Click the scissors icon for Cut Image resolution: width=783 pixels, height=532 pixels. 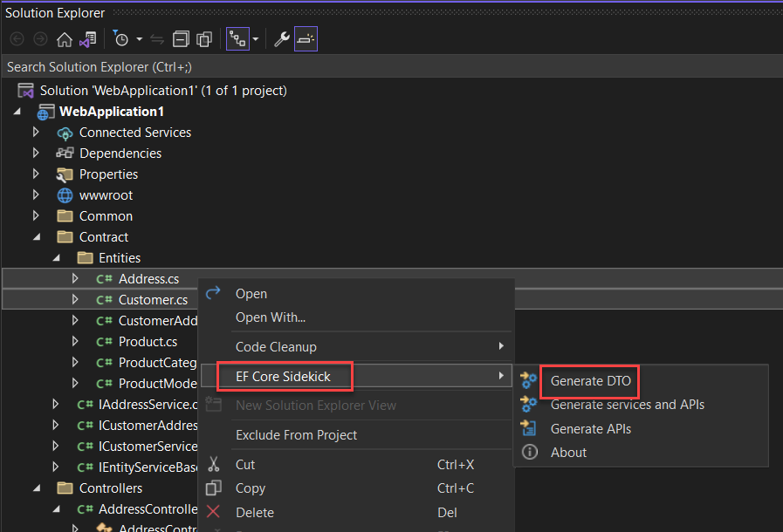point(213,464)
